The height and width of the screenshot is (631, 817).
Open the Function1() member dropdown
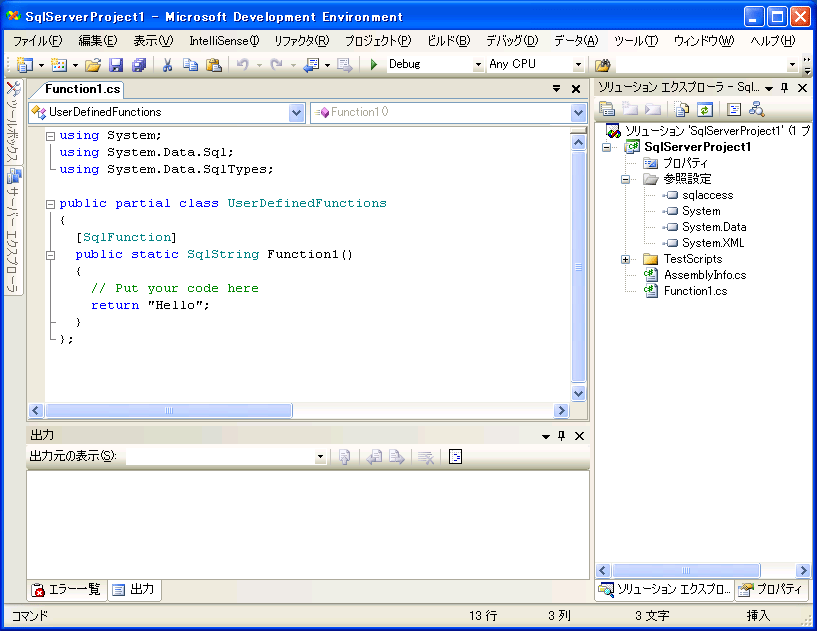[578, 113]
